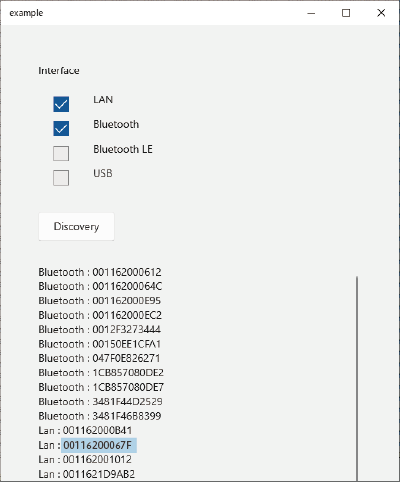Screen dimensions: 400x483
Task: Enable the Bluetooth LE checkbox
Action: point(61,153)
